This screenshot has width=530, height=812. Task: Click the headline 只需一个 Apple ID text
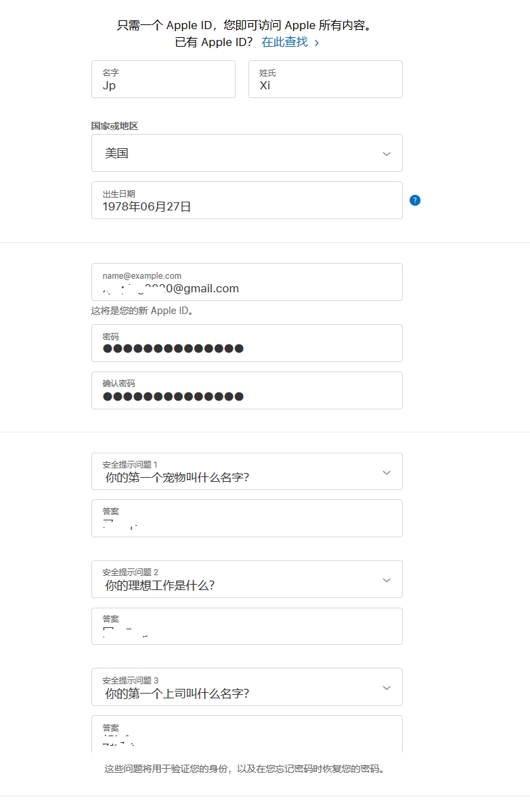tap(246, 25)
